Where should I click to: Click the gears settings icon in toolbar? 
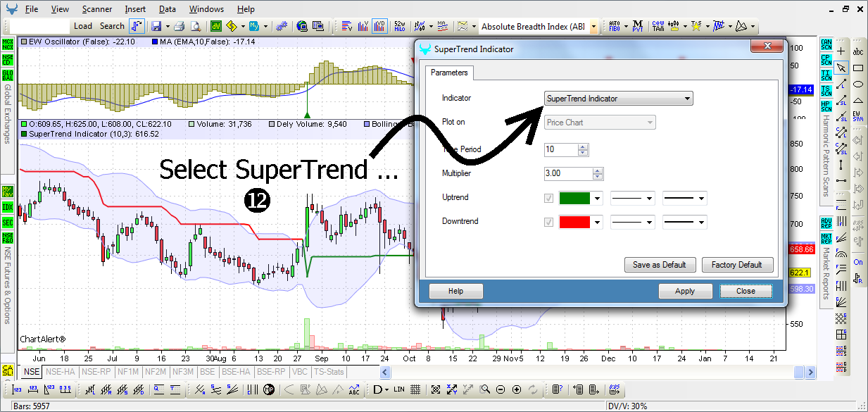tap(282, 26)
